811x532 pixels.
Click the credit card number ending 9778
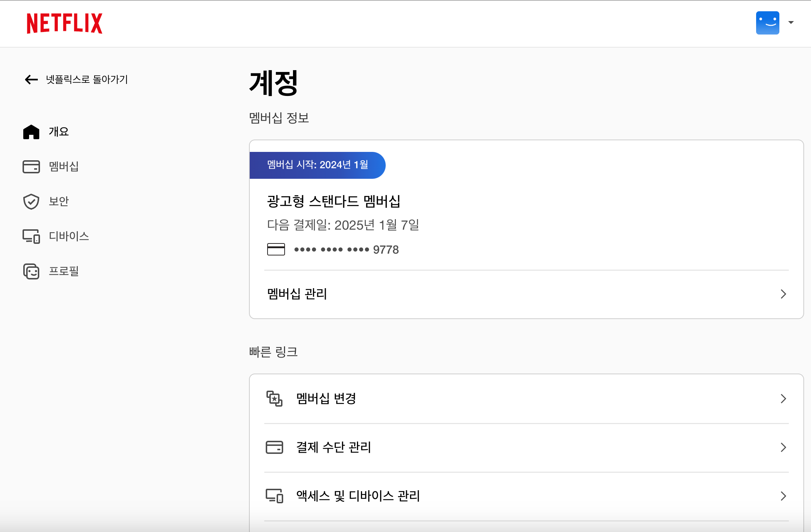[x=346, y=250]
